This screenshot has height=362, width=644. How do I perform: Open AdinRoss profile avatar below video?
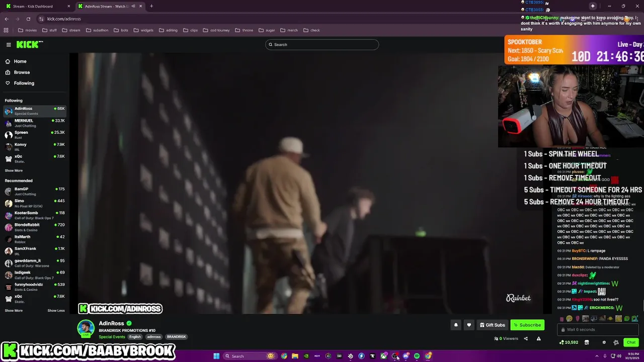pos(86,328)
